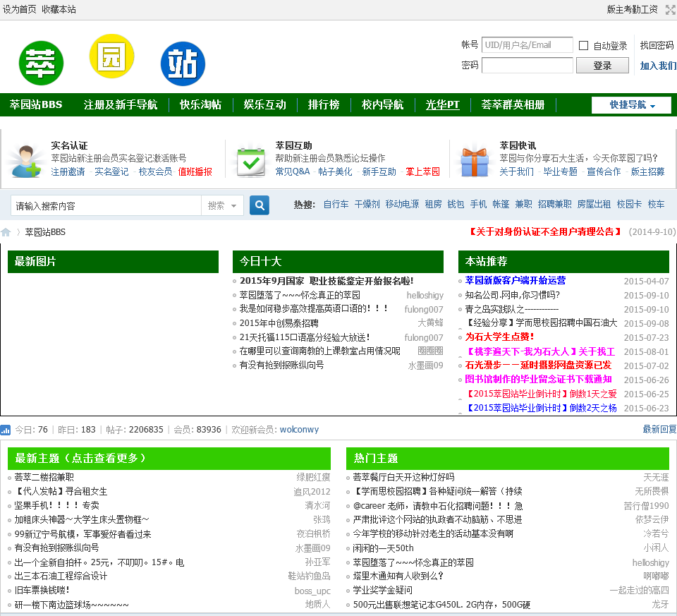Viewport: 677px width, 616px height.
Task: Click the home icon in breadcrumb
Action: [6, 232]
